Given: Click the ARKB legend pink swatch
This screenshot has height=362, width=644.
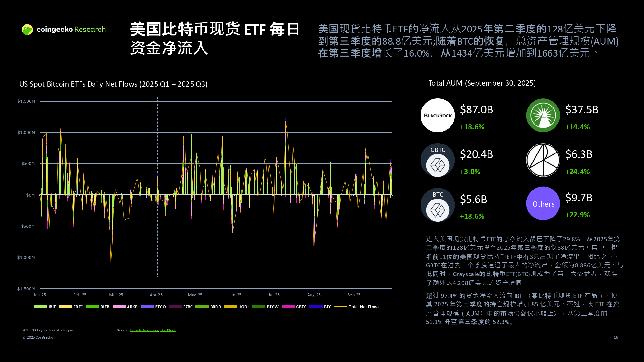Looking at the screenshot, I should pos(119,307).
